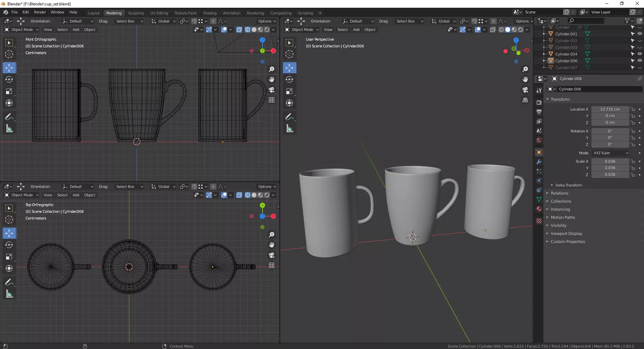Select Transform tool in Top Orthographic viewport
This screenshot has width=644, height=349.
(9, 268)
